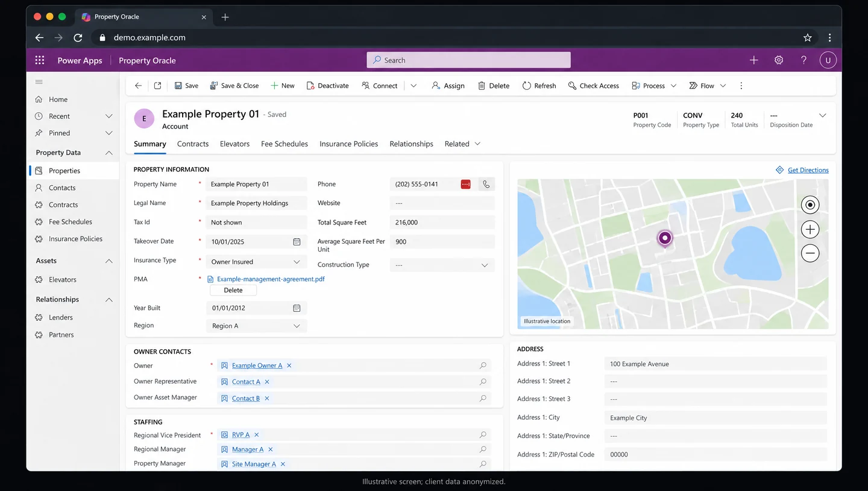Open the Process dropdown
The height and width of the screenshot is (491, 868).
673,86
